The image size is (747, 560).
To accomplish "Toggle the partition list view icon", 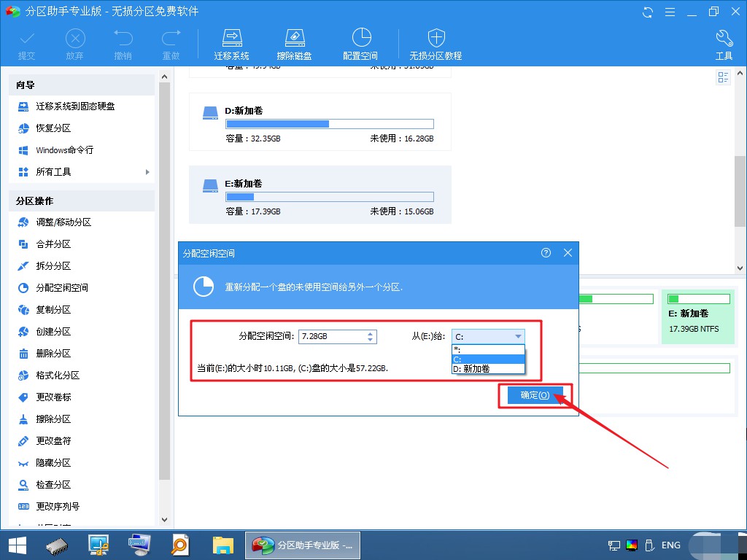I will 723,77.
